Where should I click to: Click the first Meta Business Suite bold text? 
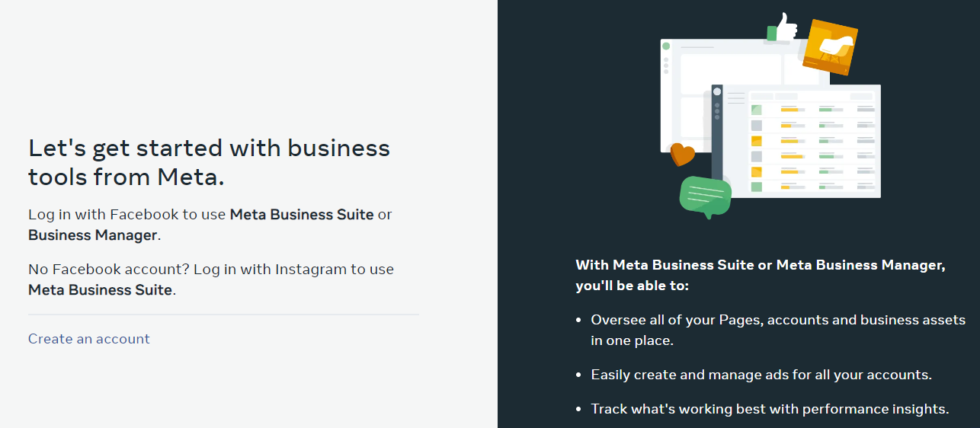click(x=302, y=214)
